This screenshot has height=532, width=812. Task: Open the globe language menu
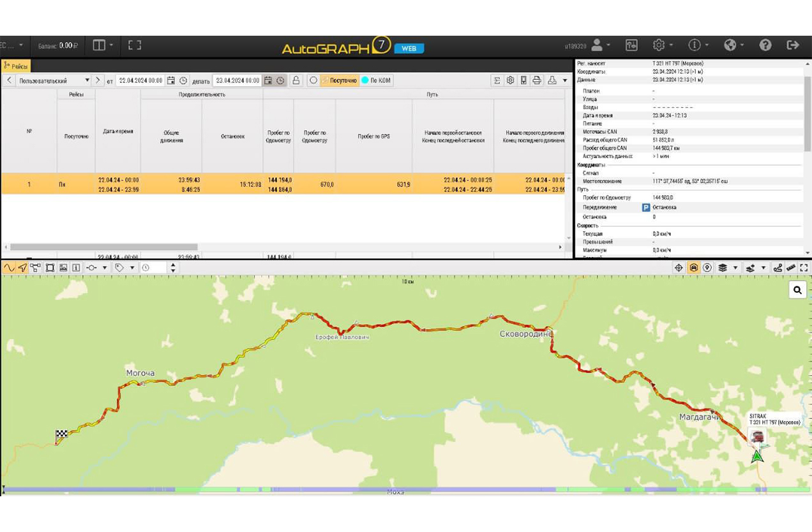pyautogui.click(x=733, y=45)
